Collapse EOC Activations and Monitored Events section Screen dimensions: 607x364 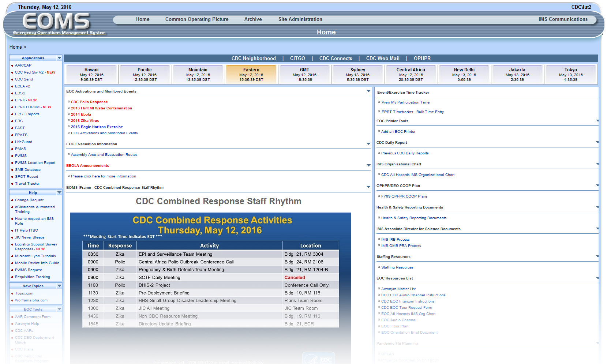pyautogui.click(x=368, y=91)
